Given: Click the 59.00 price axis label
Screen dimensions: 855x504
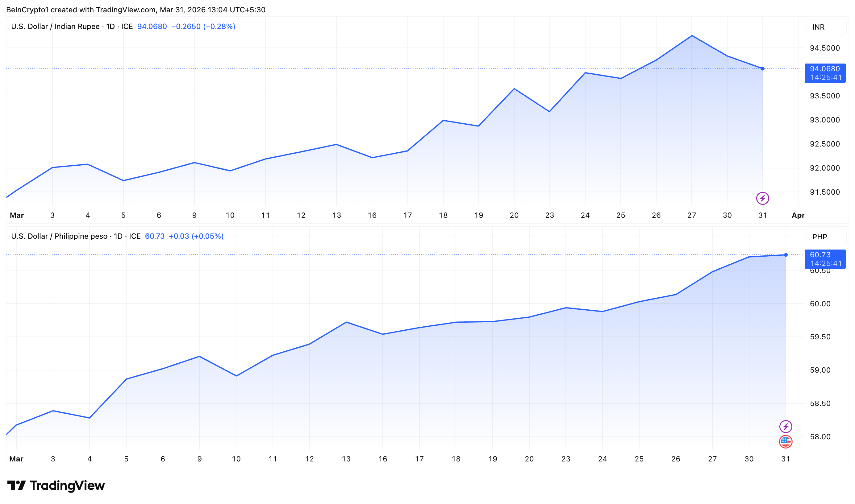Looking at the screenshot, I should point(820,370).
